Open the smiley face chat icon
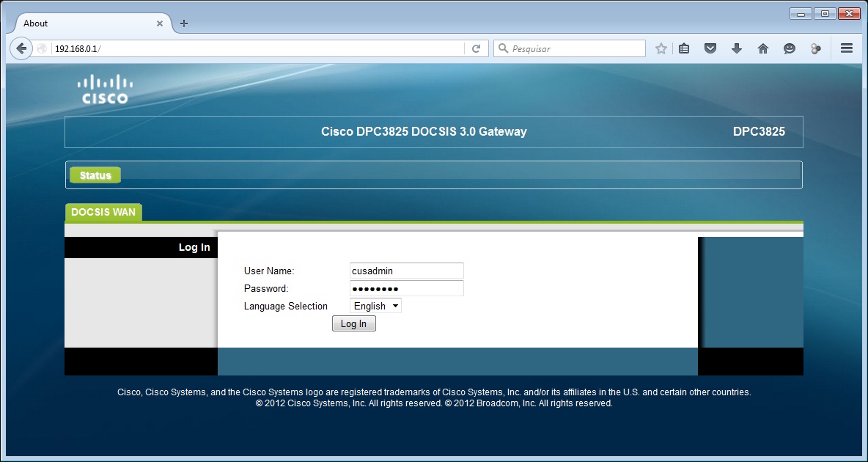 click(x=789, y=48)
